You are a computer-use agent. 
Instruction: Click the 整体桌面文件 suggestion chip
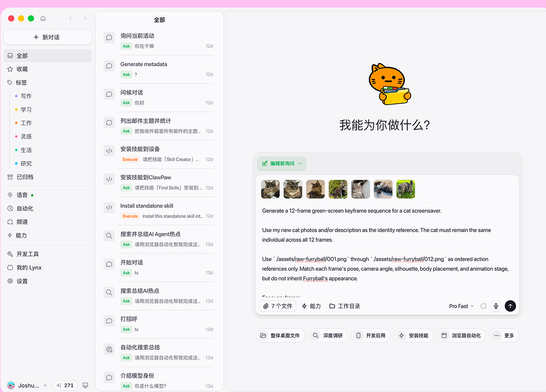(280, 336)
